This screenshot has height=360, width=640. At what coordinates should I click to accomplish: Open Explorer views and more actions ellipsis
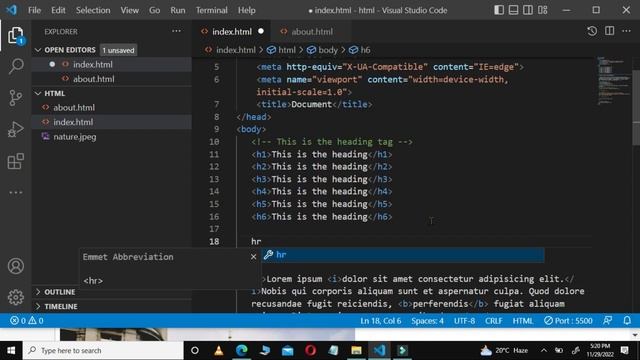pos(176,31)
